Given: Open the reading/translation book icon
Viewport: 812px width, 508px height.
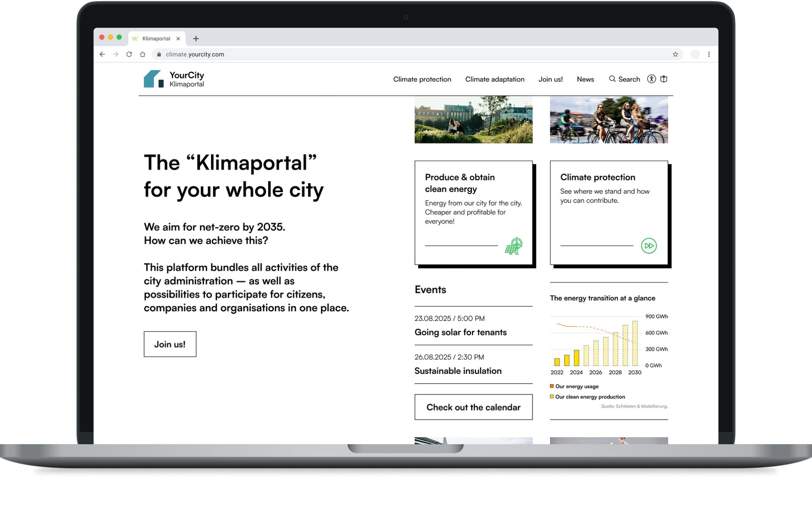Looking at the screenshot, I should pyautogui.click(x=664, y=79).
